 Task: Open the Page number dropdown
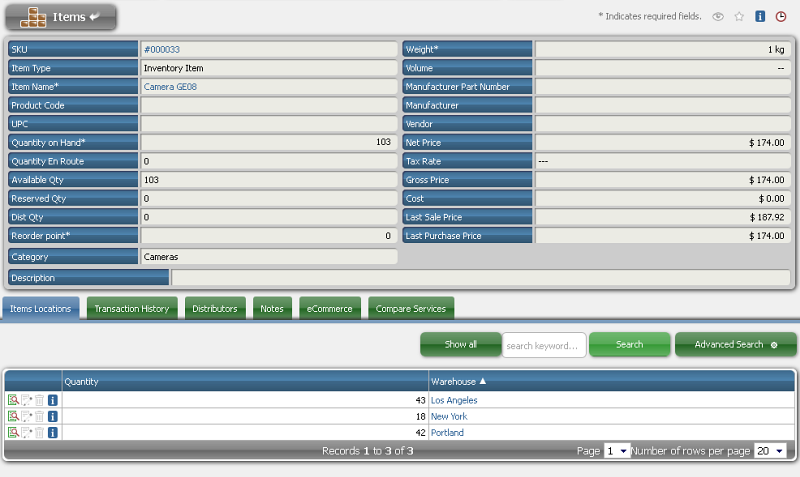617,451
